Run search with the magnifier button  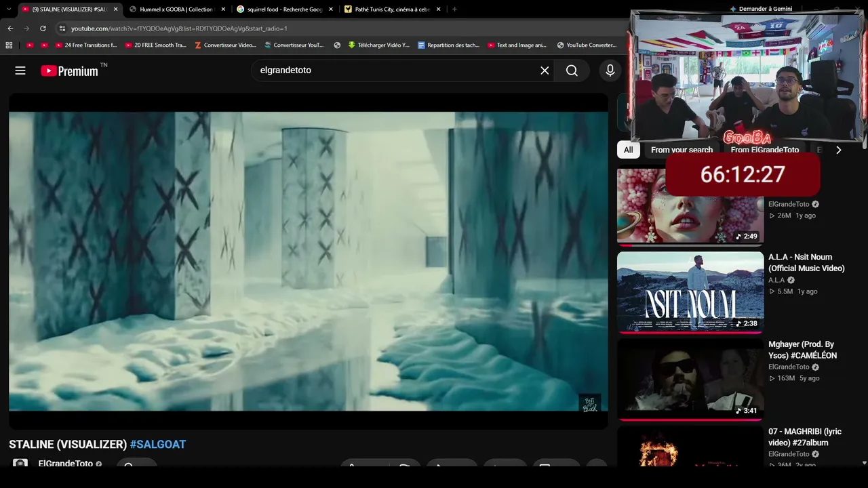coord(572,70)
